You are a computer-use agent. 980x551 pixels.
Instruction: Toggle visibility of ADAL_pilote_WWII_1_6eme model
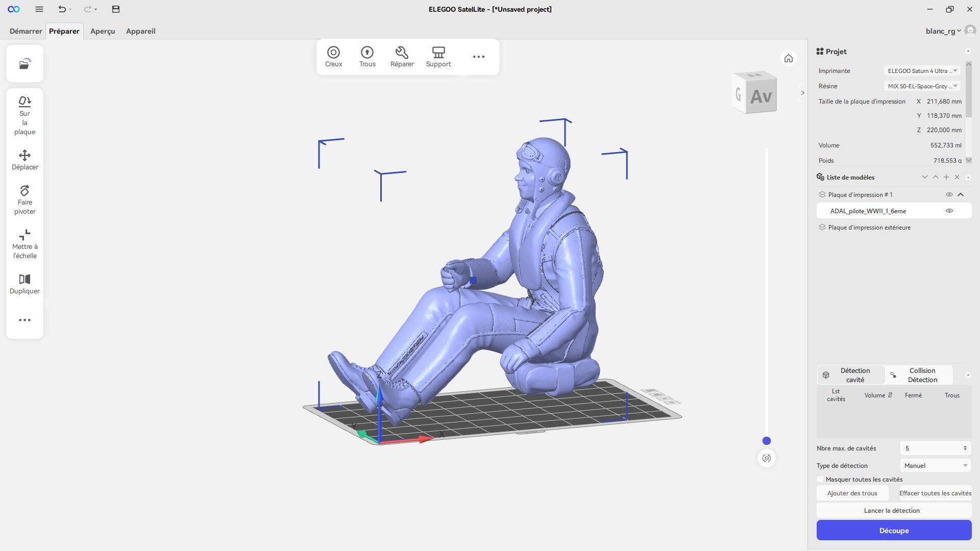pos(949,211)
